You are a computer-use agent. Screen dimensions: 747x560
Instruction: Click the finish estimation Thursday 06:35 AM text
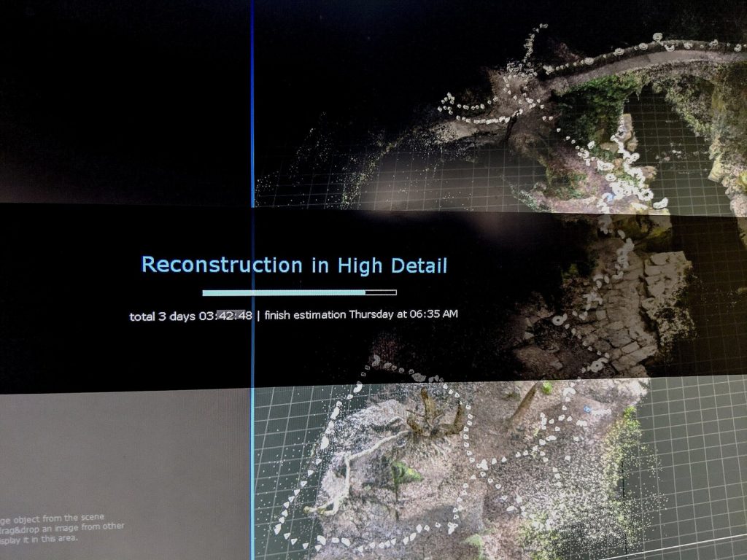[x=361, y=315]
